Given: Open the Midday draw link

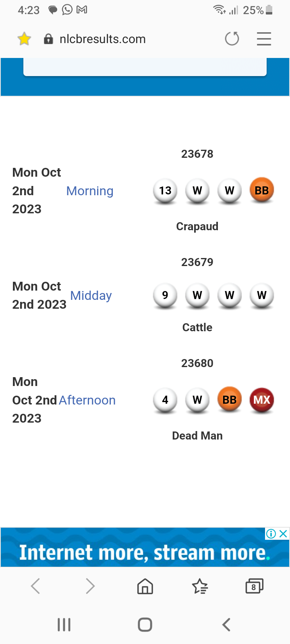Looking at the screenshot, I should [x=91, y=295].
